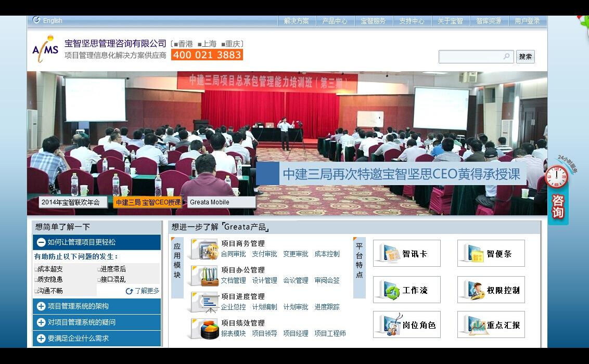Image resolution: width=589 pixels, height=364 pixels.
Task: Open the 企业总控 link
Action: [233, 307]
